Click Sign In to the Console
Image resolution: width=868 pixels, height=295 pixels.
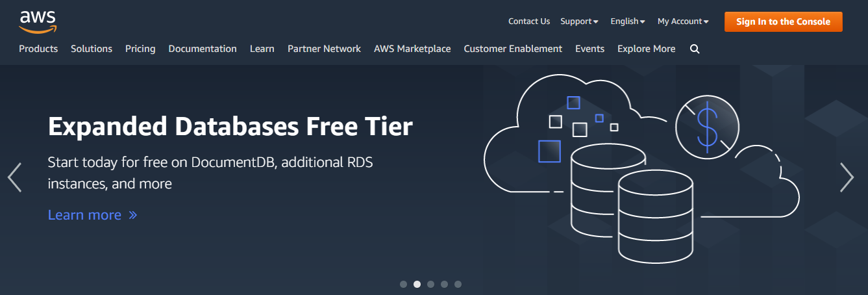coord(783,21)
